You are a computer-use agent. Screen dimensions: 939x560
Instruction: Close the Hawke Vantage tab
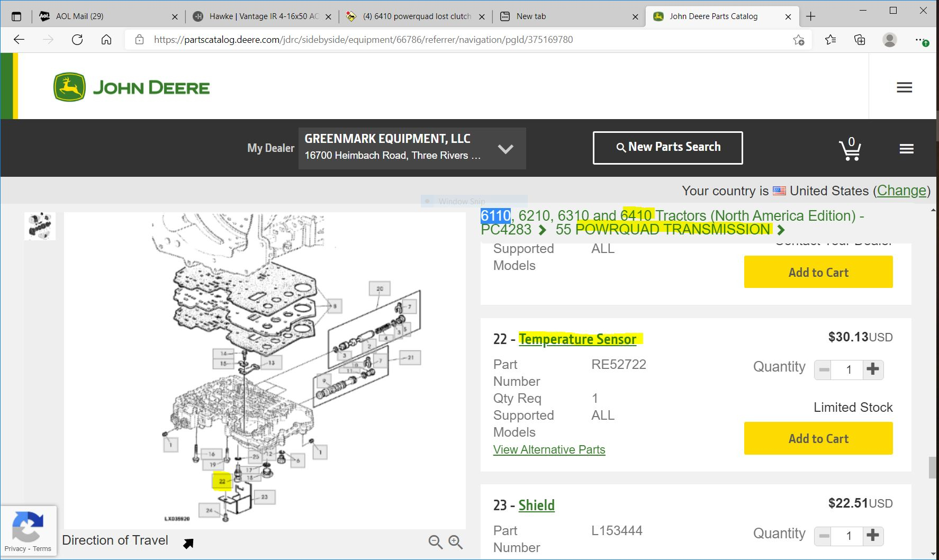pyautogui.click(x=328, y=17)
